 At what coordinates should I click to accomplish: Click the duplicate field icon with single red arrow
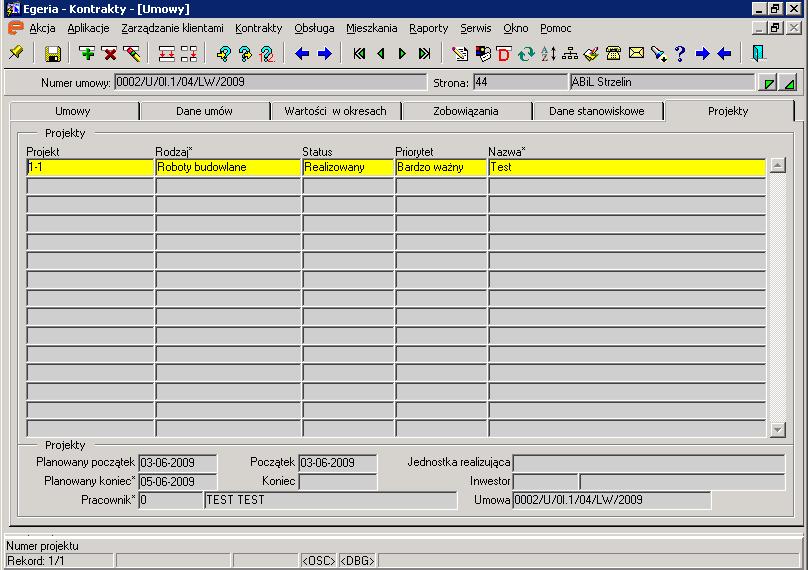point(189,54)
